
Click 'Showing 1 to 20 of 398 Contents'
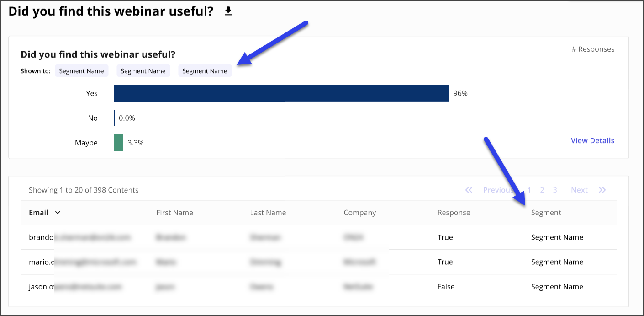[x=84, y=190]
